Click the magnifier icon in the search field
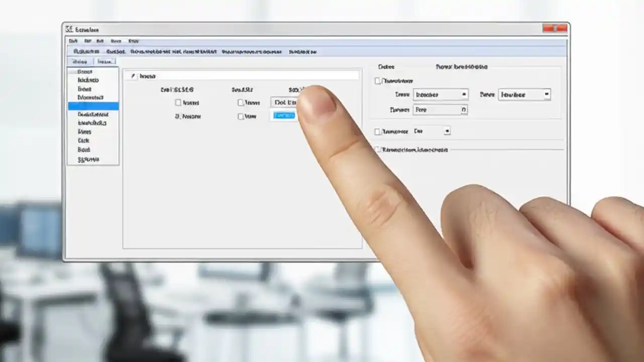The height and width of the screenshot is (362, 644). click(133, 75)
